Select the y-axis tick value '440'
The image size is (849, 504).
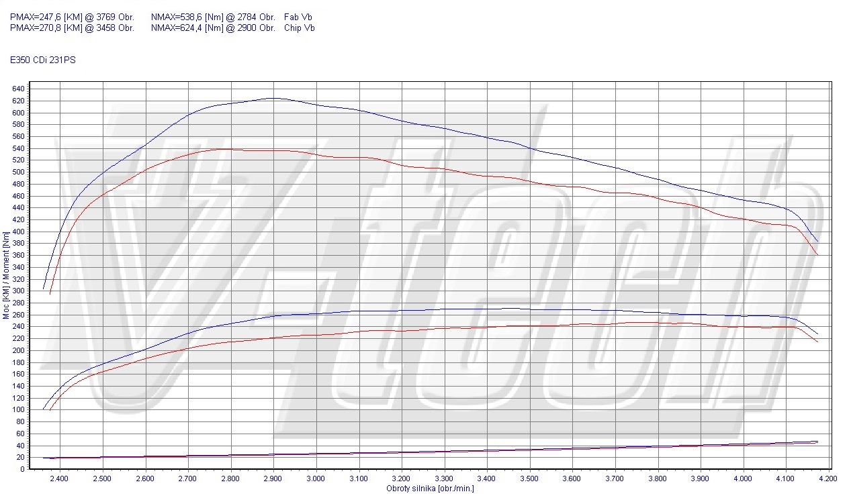[x=18, y=207]
